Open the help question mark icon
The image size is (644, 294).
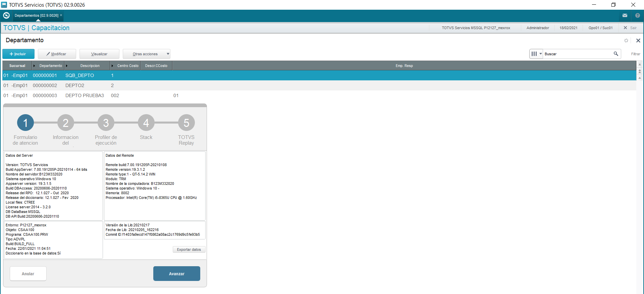pos(638,15)
